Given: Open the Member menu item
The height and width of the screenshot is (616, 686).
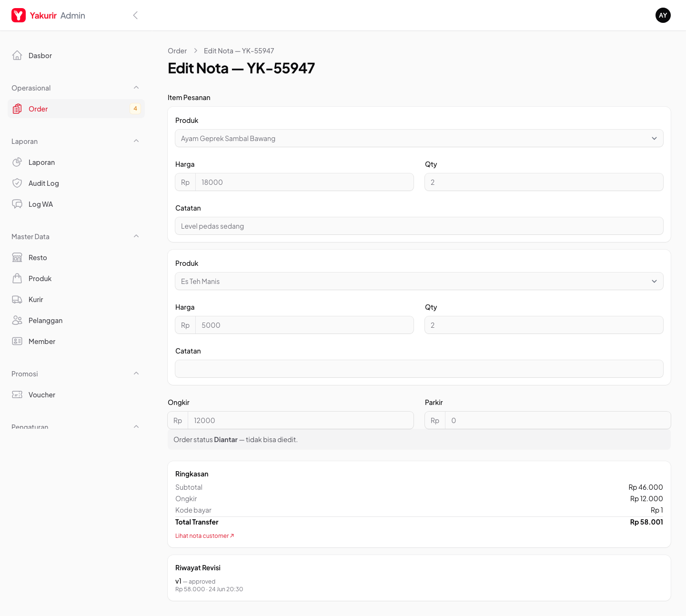Looking at the screenshot, I should click(76, 341).
